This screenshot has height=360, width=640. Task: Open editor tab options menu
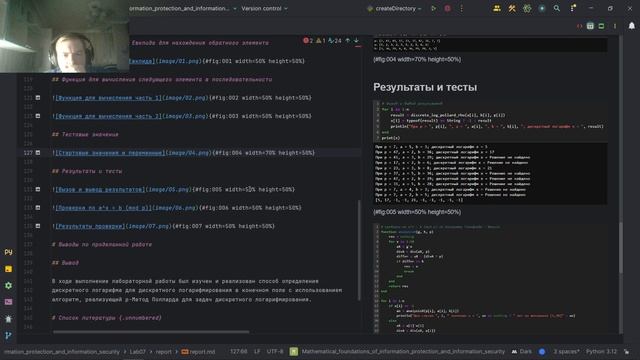(x=615, y=26)
